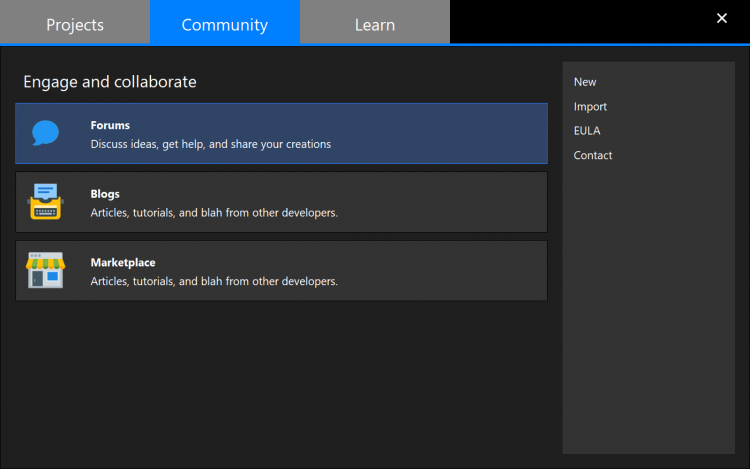Click 'Discuss ideas, get help' description
This screenshot has width=750, height=469.
pos(210,144)
